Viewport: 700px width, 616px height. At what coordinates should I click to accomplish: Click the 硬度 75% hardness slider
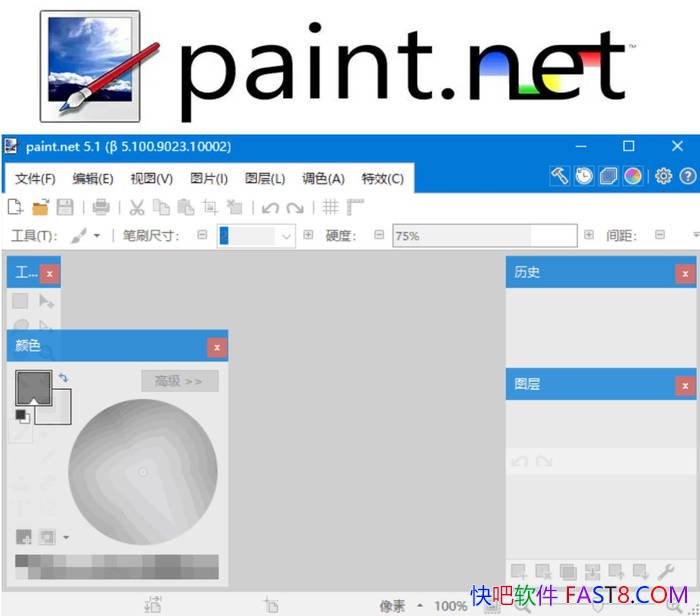485,236
